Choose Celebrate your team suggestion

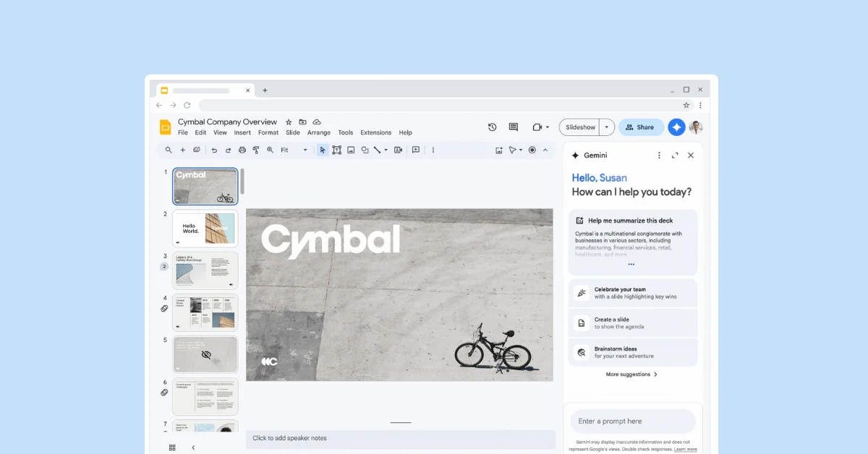(633, 293)
